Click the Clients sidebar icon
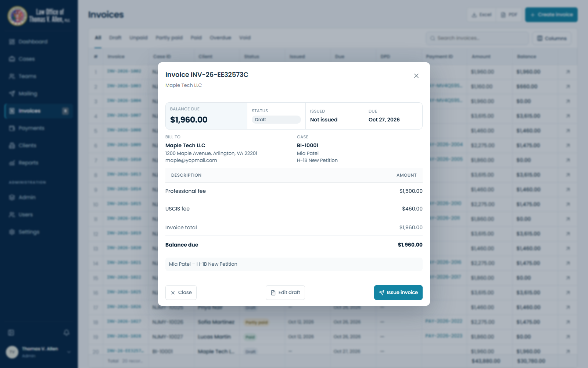The width and height of the screenshot is (588, 368). [x=12, y=145]
